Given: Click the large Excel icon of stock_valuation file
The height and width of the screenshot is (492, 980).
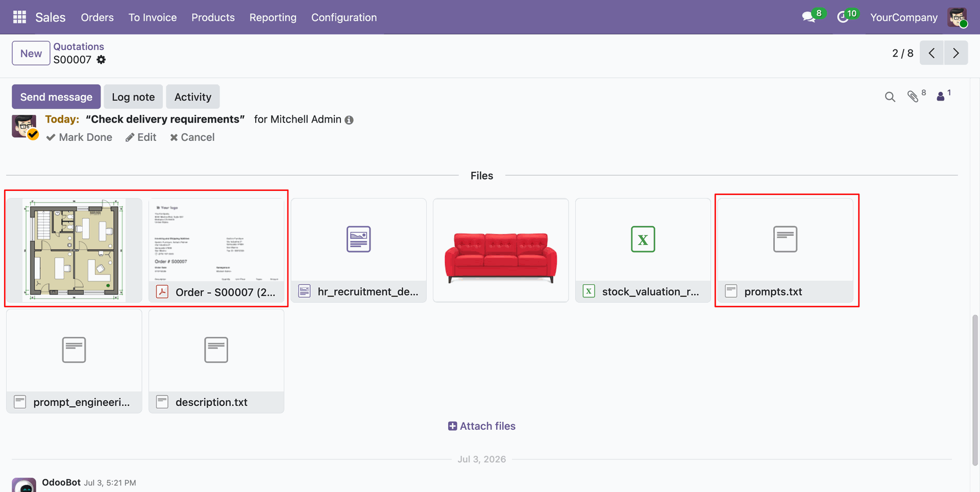Looking at the screenshot, I should pyautogui.click(x=643, y=239).
